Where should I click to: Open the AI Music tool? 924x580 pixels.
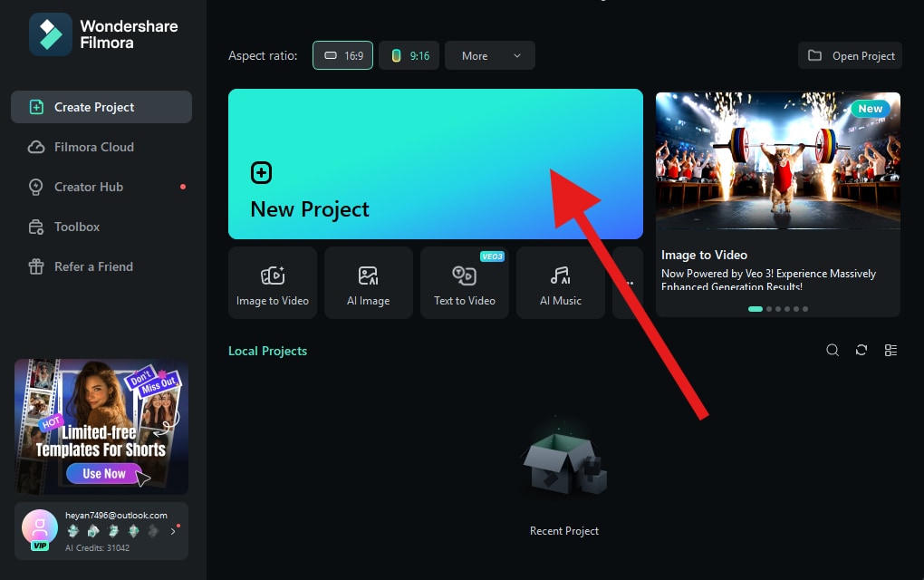coord(561,283)
